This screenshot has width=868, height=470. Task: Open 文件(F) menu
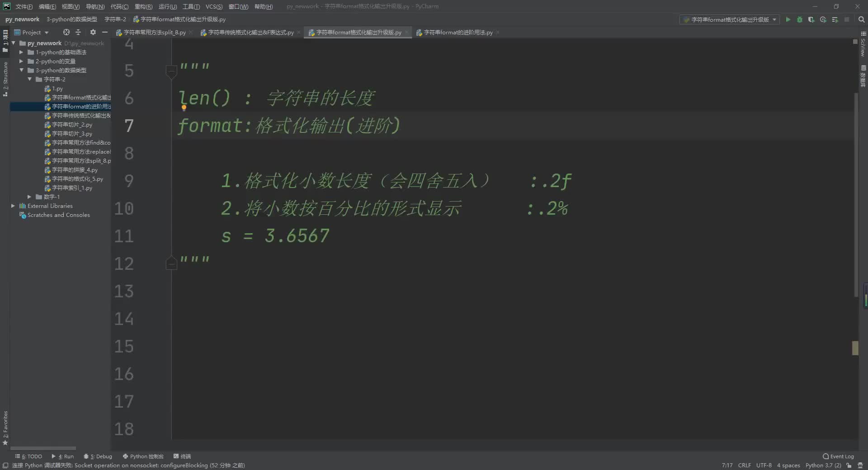pos(24,6)
